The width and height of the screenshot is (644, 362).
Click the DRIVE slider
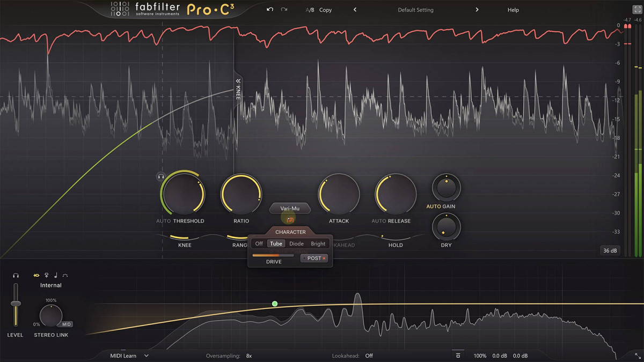(273, 255)
